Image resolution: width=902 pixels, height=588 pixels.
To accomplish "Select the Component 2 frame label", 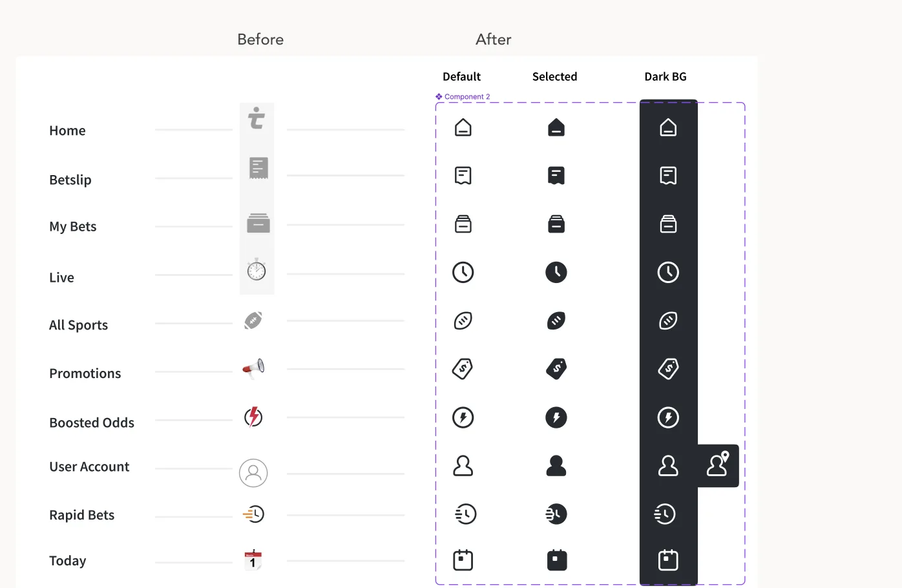I will (463, 97).
